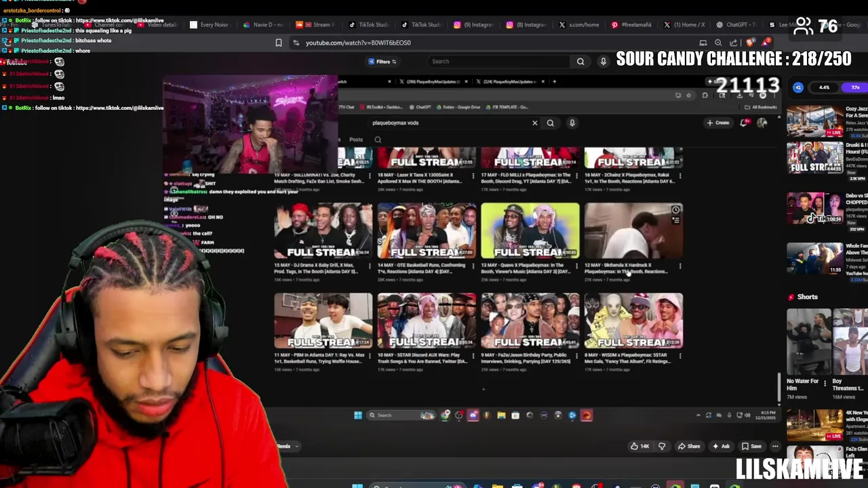
Task: Click the inner search magnifier beside plaqueboymax vods
Action: [x=550, y=123]
